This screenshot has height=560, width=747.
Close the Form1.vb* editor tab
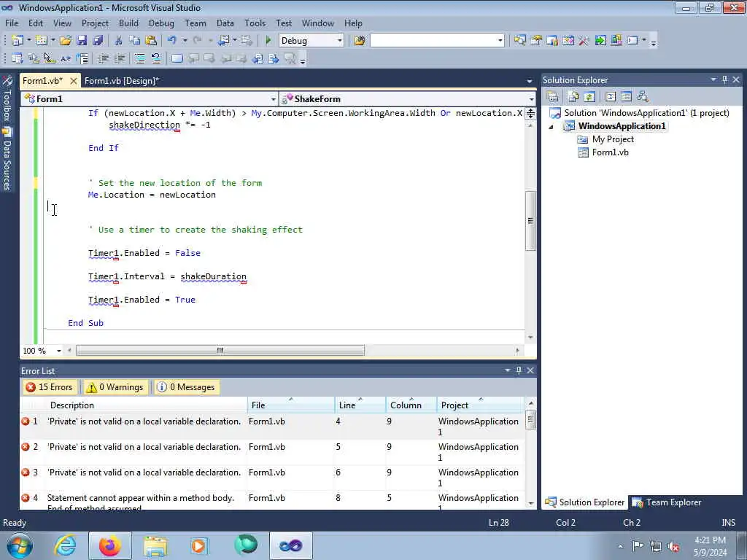coord(74,81)
